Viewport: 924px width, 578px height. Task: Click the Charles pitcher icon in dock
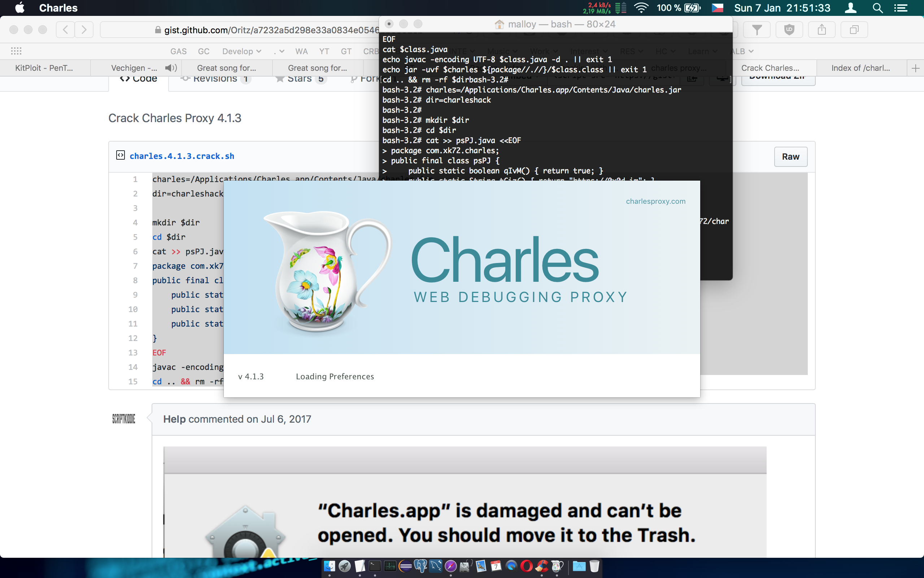(557, 566)
